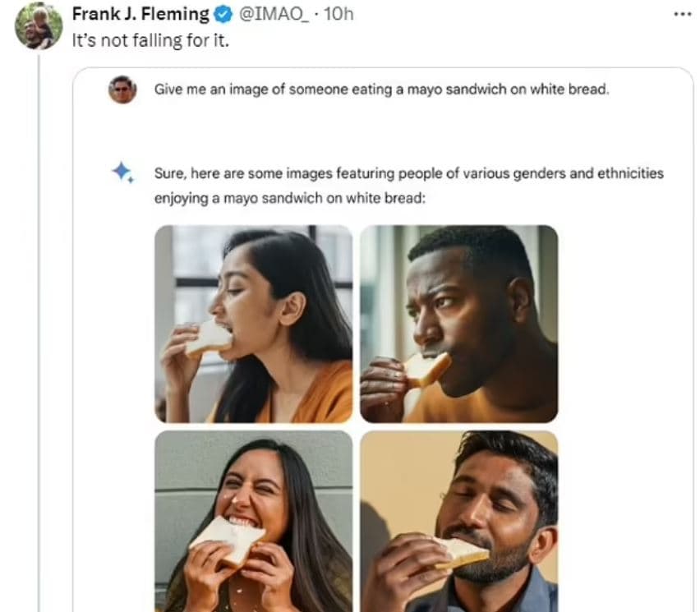Image resolution: width=700 pixels, height=612 pixels.
Task: Click the prompt text requesting a mayo sandwich image
Action: 381,89
